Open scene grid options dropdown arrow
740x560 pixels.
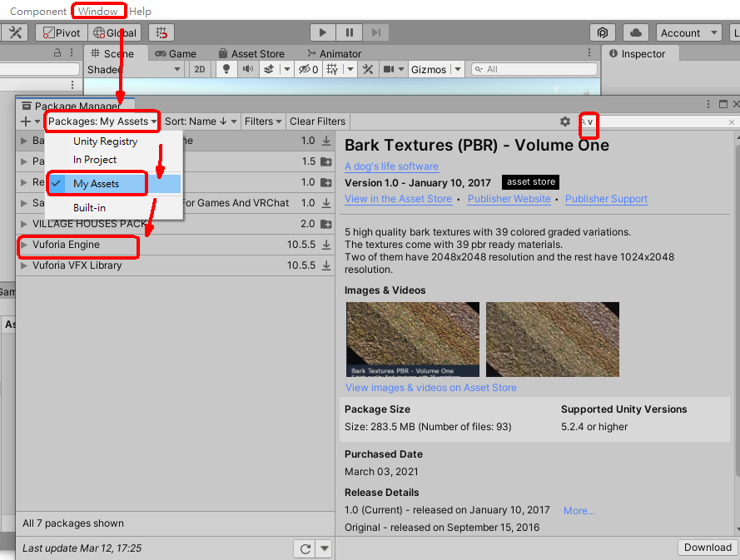point(350,69)
